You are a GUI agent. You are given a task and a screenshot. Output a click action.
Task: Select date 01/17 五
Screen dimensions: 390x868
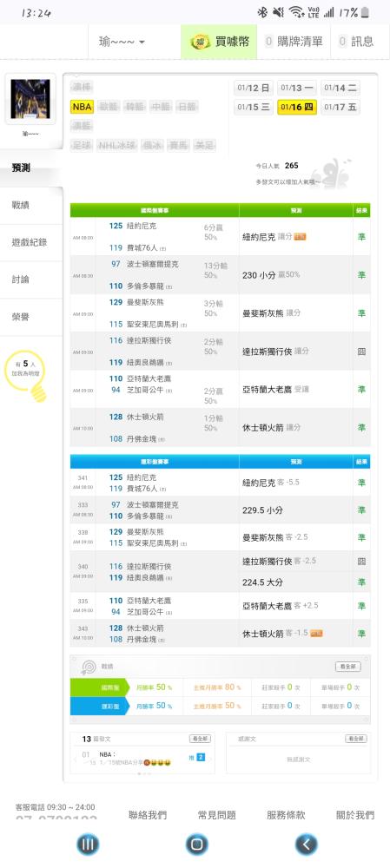pyautogui.click(x=340, y=107)
